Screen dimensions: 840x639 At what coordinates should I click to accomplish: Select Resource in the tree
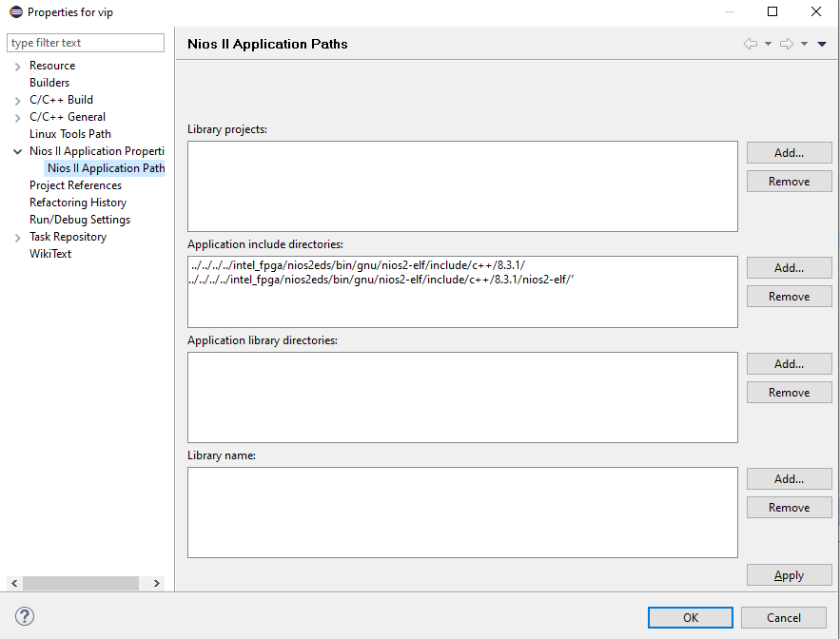52,66
